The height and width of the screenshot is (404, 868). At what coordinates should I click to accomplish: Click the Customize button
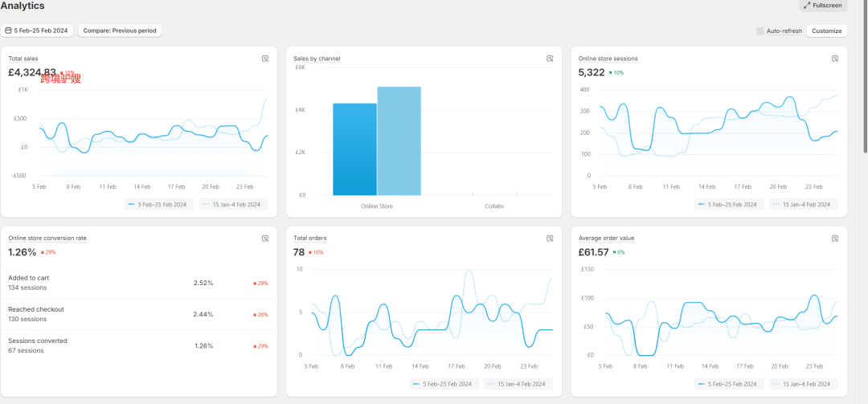[826, 31]
